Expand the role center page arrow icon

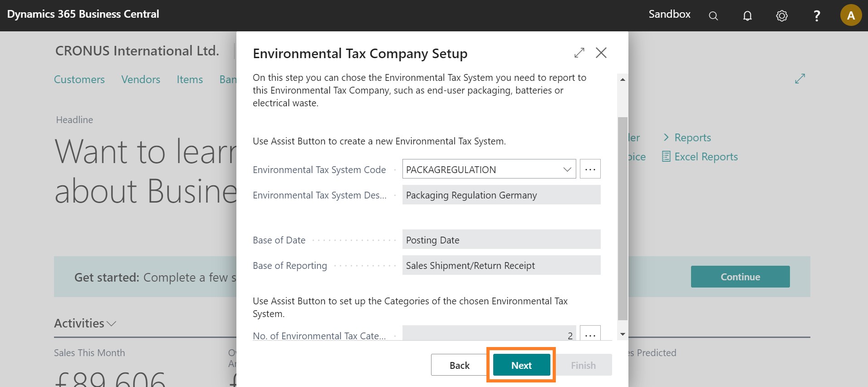pos(799,79)
